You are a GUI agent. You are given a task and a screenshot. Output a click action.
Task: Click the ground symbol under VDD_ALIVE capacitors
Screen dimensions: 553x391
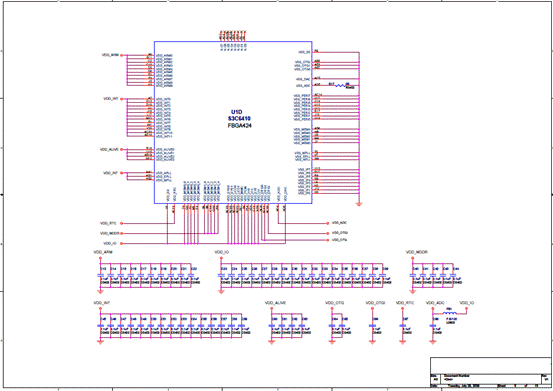(272, 342)
